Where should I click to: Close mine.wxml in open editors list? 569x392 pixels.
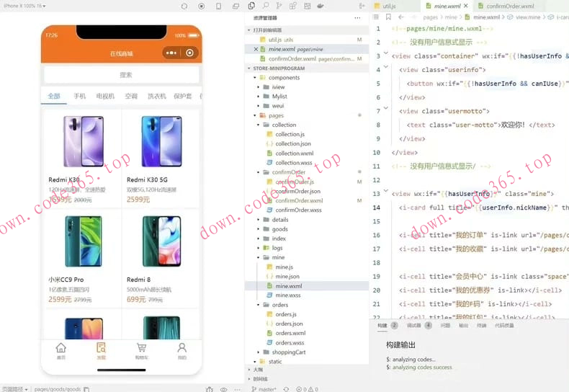pyautogui.click(x=256, y=49)
